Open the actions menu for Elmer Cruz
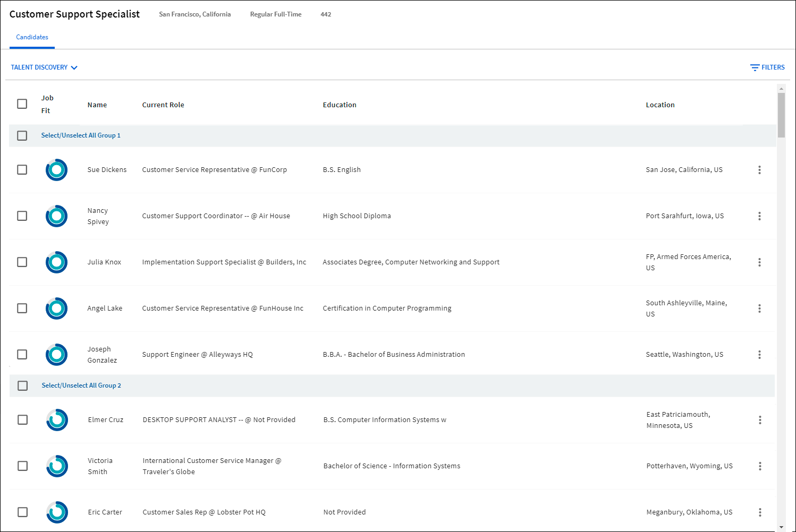Image resolution: width=796 pixels, height=532 pixels. coord(760,420)
